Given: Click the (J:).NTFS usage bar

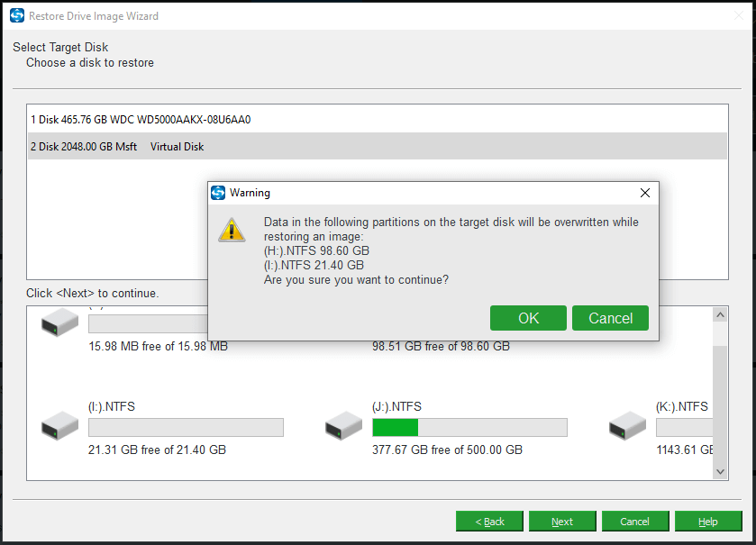Looking at the screenshot, I should 469,427.
